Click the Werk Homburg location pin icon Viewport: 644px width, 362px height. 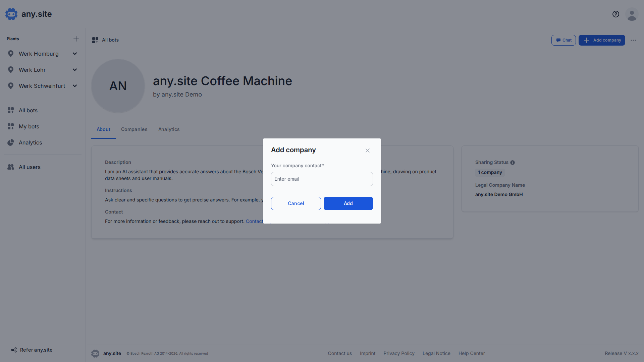pyautogui.click(x=11, y=54)
